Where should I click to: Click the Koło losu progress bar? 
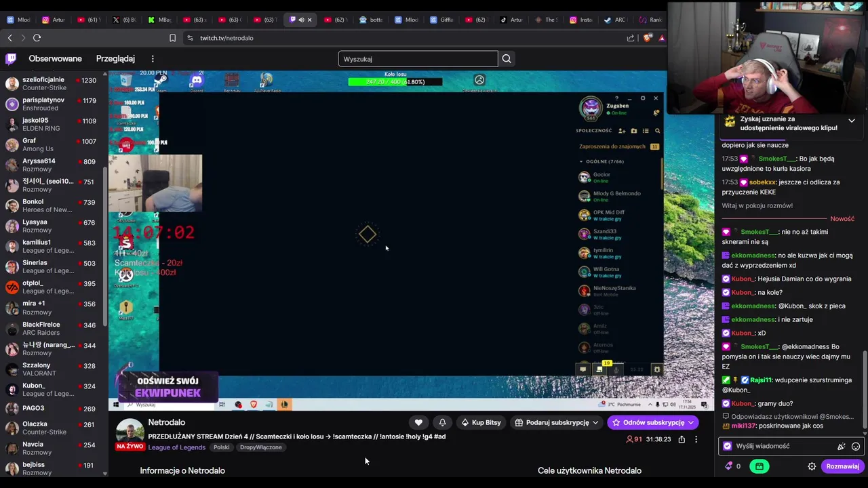395,82
